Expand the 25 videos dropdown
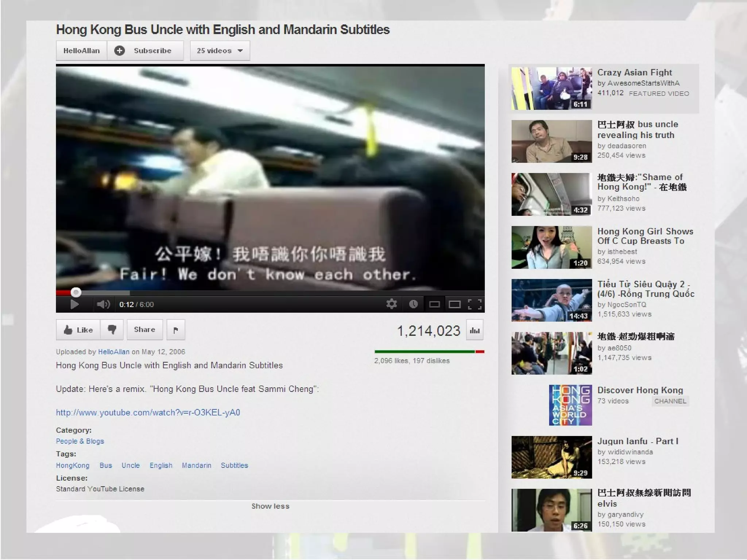The width and height of the screenshot is (747, 560). point(220,51)
